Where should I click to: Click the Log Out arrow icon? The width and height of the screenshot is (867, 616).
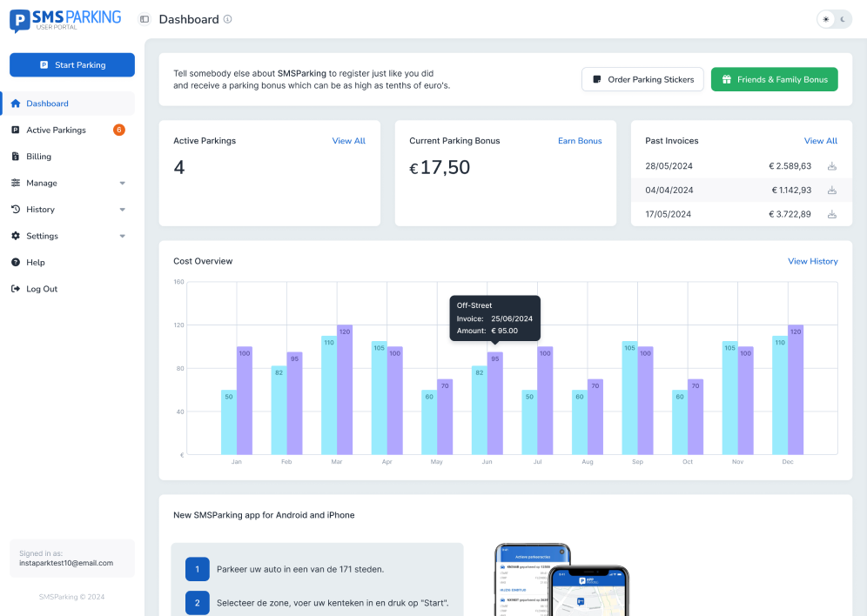[x=16, y=289]
